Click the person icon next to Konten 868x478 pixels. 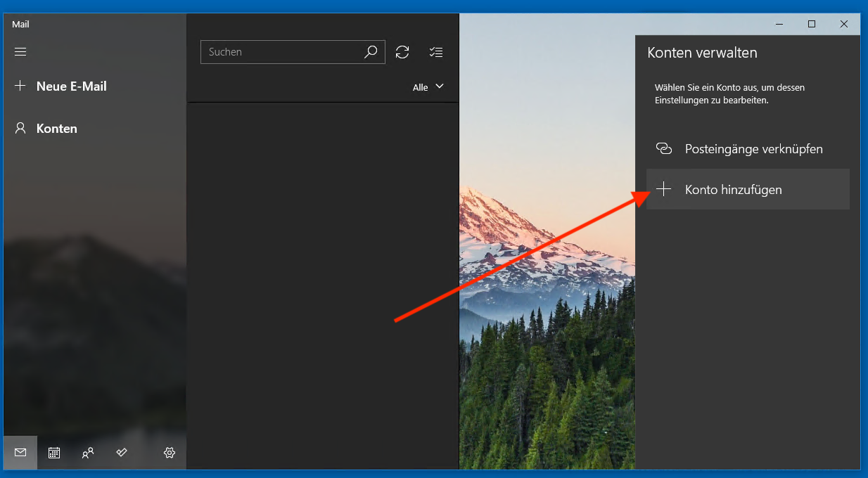(19, 128)
